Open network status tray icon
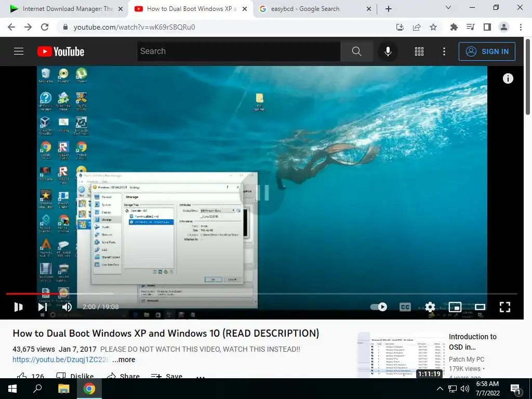532x399 pixels. tap(453, 389)
